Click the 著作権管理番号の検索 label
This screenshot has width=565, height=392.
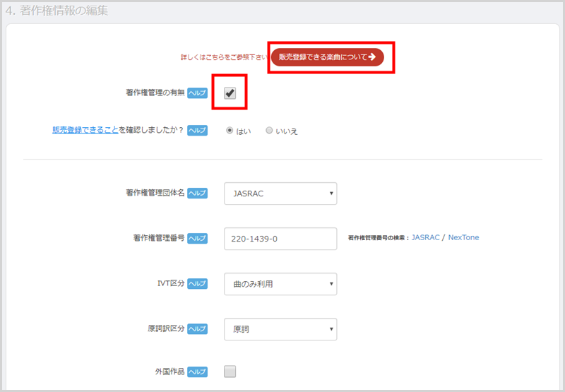pyautogui.click(x=379, y=238)
